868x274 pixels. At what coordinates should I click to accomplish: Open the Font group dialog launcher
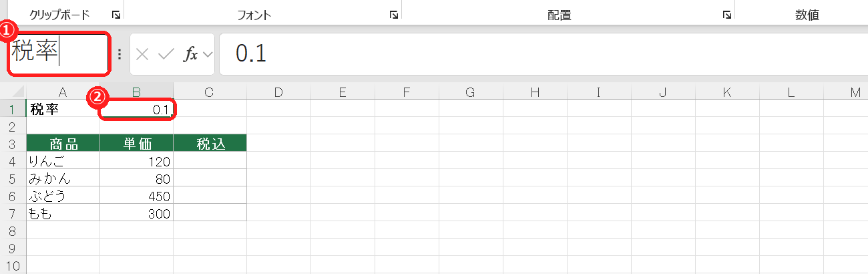394,15
